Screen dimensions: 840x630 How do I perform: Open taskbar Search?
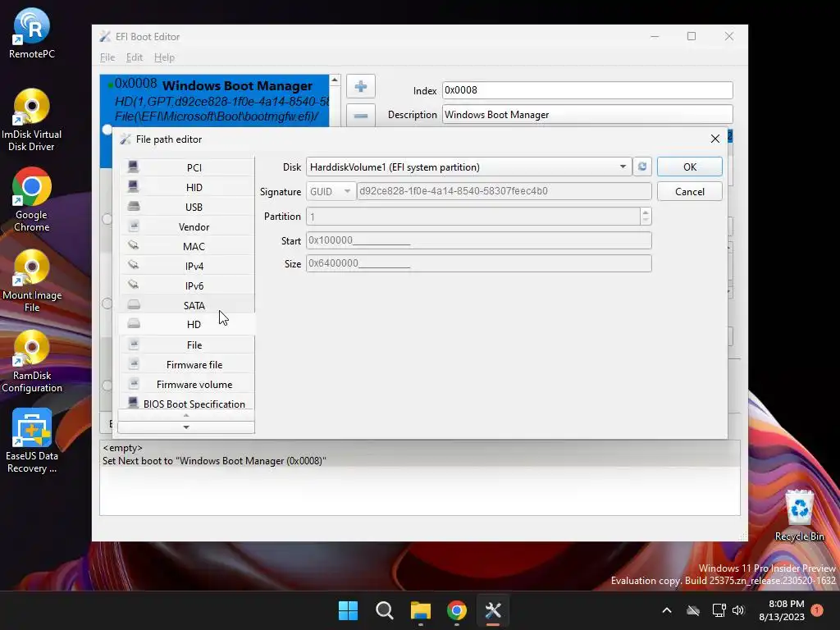click(384, 610)
